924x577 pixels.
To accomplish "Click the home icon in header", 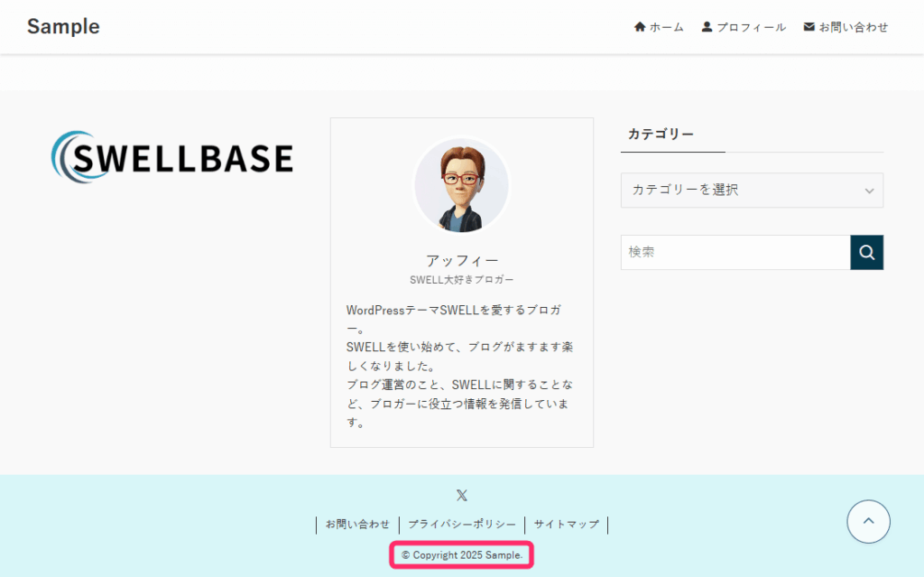I will click(640, 26).
